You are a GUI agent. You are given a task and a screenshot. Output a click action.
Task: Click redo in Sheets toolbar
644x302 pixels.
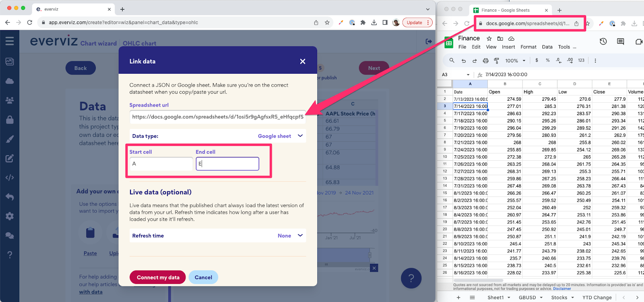tap(475, 61)
